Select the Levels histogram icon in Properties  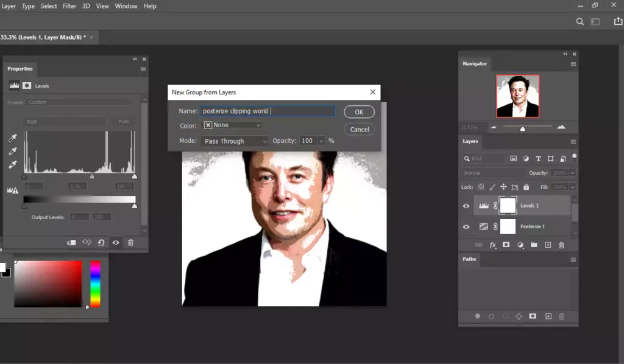pos(14,85)
